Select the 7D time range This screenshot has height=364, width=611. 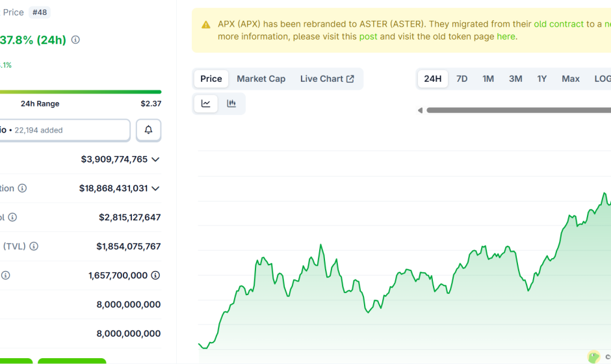point(461,79)
